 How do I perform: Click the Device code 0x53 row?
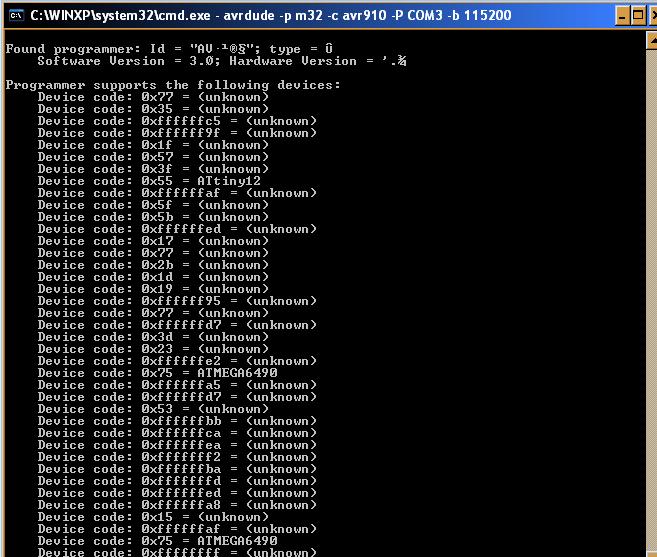click(x=153, y=409)
